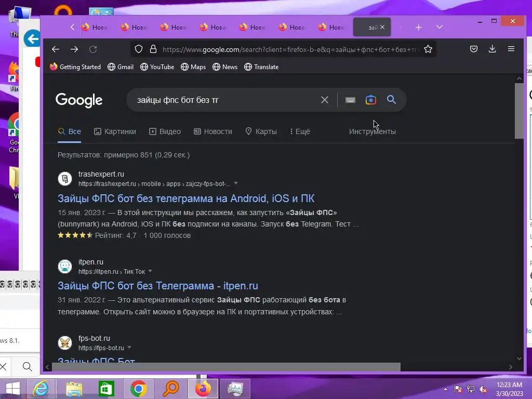Open orange magnifier app on taskbar
Image resolution: width=532 pixels, height=399 pixels.
pos(170,389)
